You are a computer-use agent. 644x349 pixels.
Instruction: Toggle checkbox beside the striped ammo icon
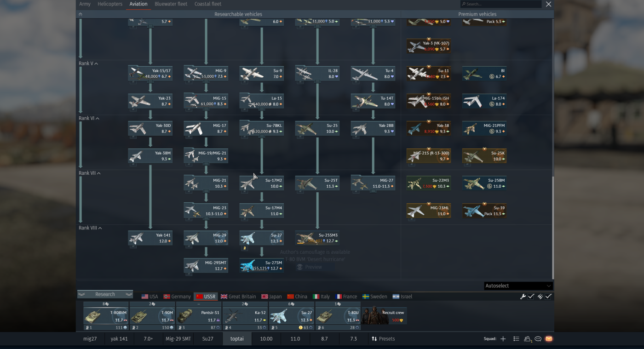pyautogui.click(x=548, y=297)
